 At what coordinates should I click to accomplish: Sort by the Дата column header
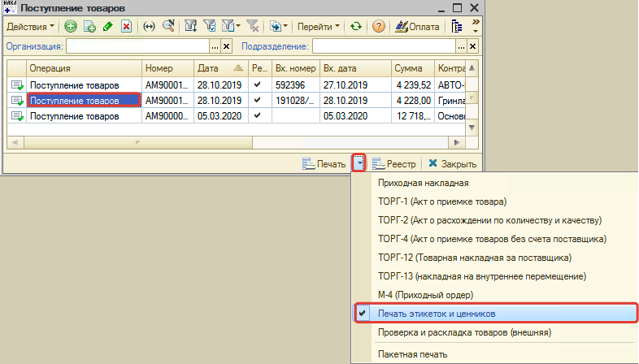point(221,68)
